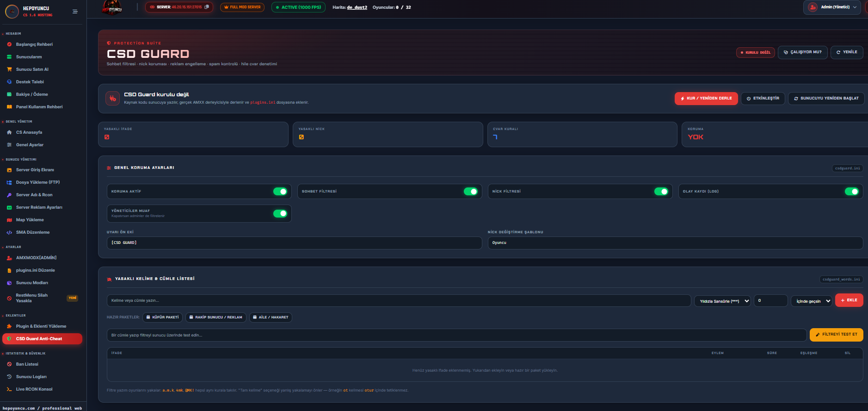Load Rakip Sunucu / Reklam preset

[x=215, y=318]
